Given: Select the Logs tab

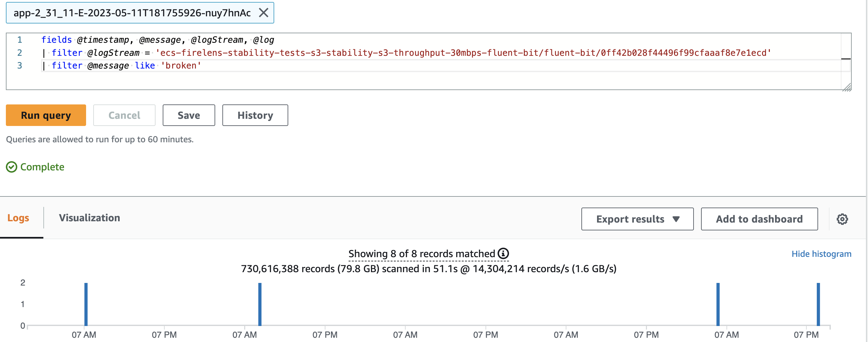Looking at the screenshot, I should [x=18, y=218].
